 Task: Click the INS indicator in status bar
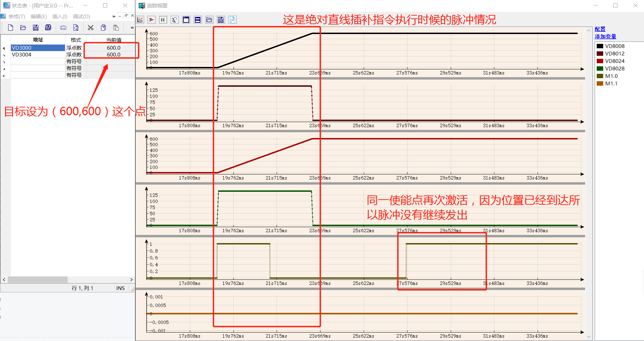pyautogui.click(x=120, y=288)
